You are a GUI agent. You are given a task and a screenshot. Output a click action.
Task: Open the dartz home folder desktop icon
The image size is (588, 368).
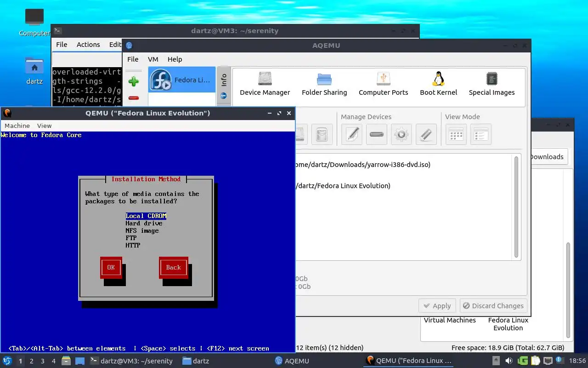click(x=34, y=71)
